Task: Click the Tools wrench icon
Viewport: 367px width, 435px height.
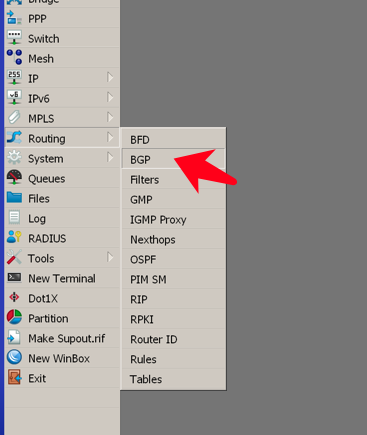Action: coord(14,257)
